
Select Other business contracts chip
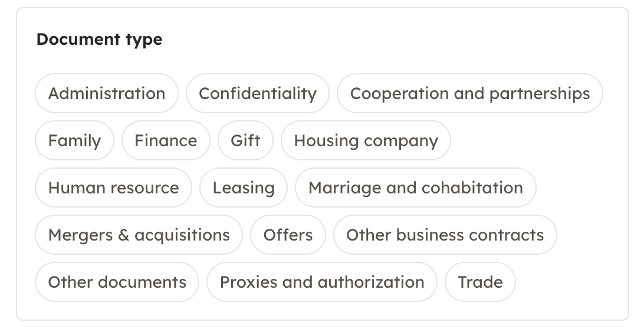click(445, 235)
